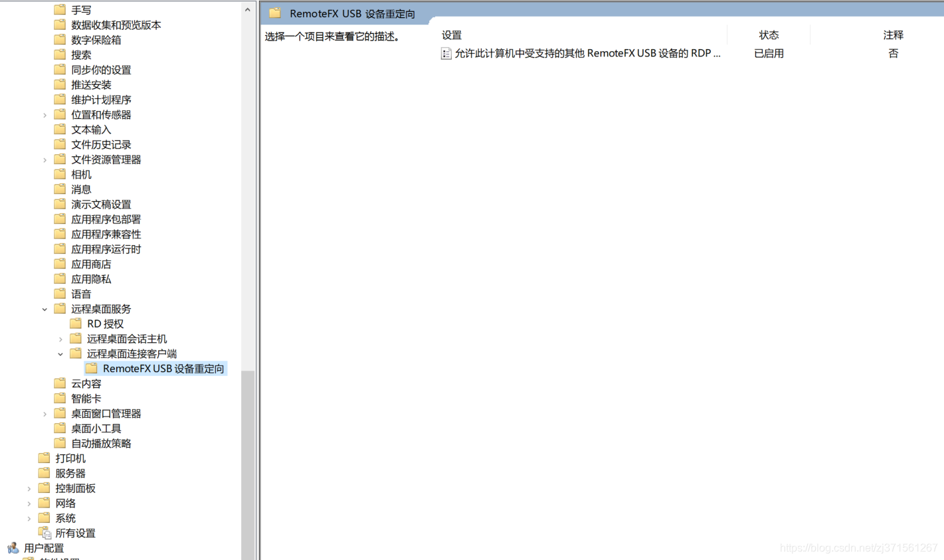This screenshot has width=944, height=560.
Task: Click the tree pane vertical scrollbar thumb
Action: point(248,465)
